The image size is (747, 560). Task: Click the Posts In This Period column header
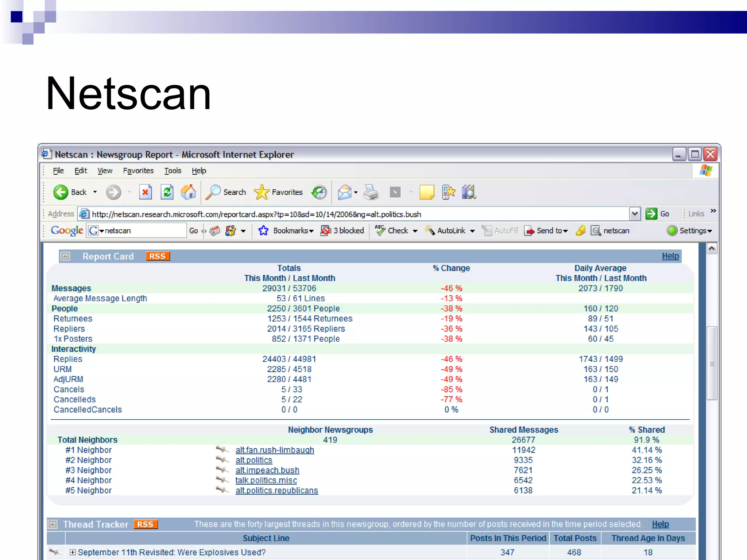(508, 538)
